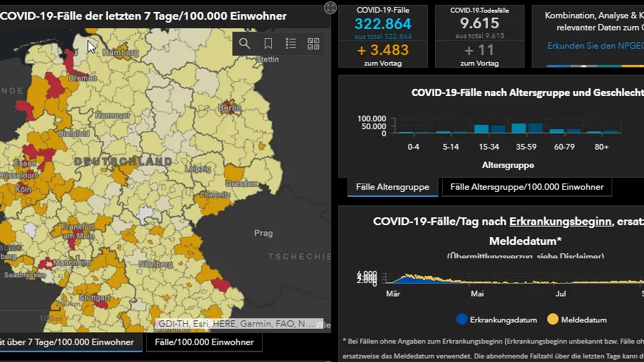Open the map search tool
Image resolution: width=644 pixels, height=362 pixels.
coord(244,44)
